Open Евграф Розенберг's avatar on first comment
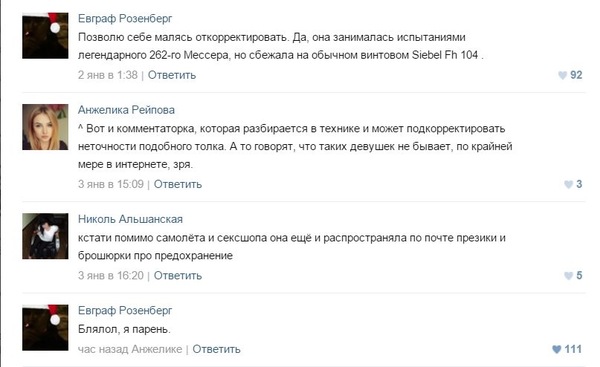Viewport: 600px width, 367px height. [x=45, y=36]
